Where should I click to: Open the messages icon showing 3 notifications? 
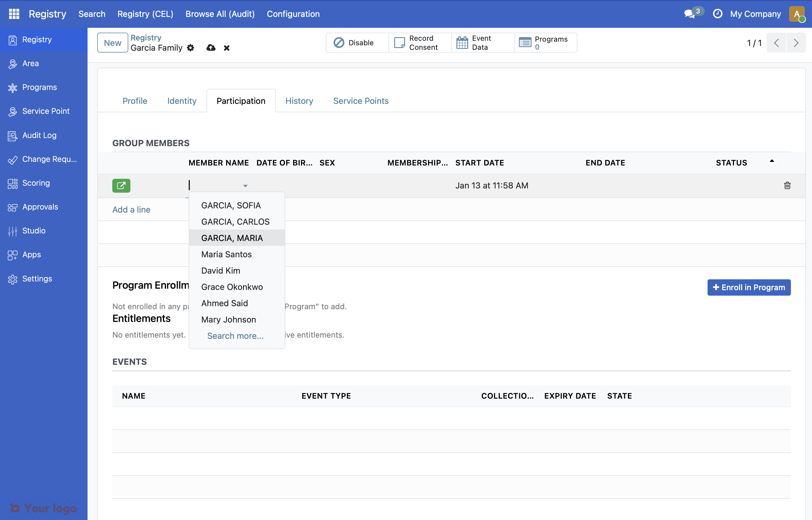(x=691, y=14)
